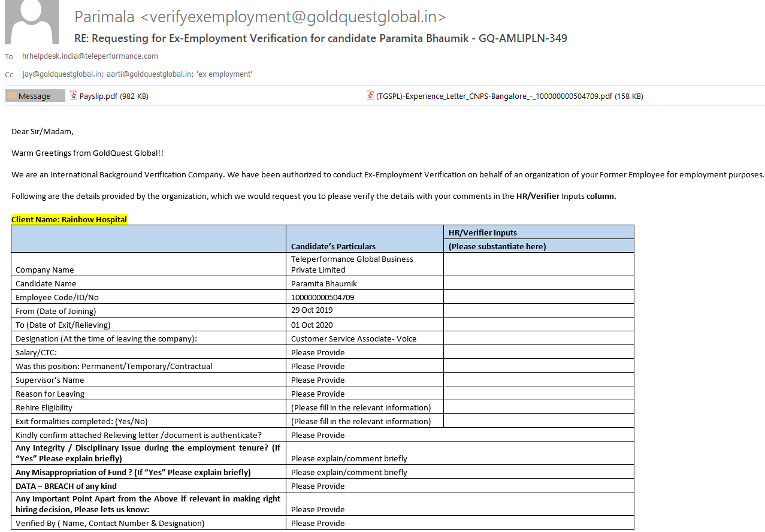This screenshot has width=765, height=532.
Task: Click HR/Verifier Inputs cell for Candidate Name
Action: coord(538,283)
